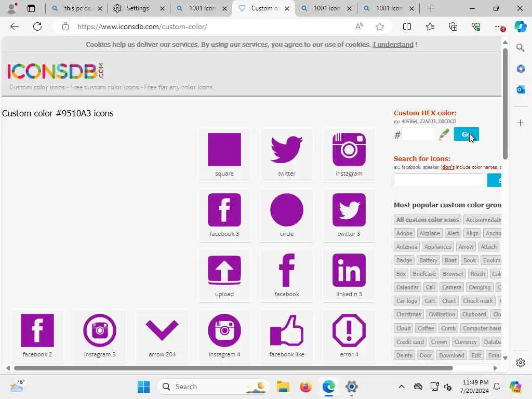This screenshot has width=532, height=399.
Task: Click the address bar URL
Action: 142,26
